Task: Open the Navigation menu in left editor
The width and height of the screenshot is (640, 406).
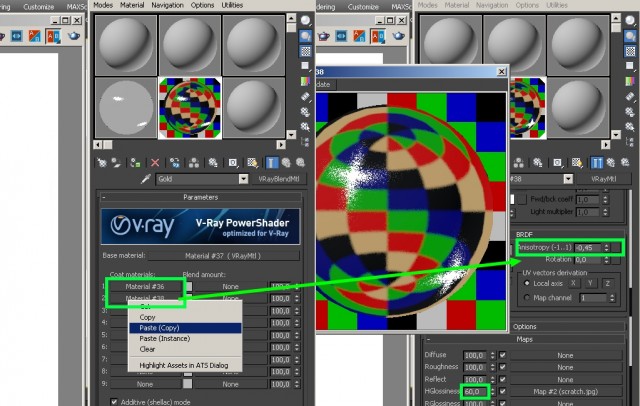Action: (x=167, y=5)
